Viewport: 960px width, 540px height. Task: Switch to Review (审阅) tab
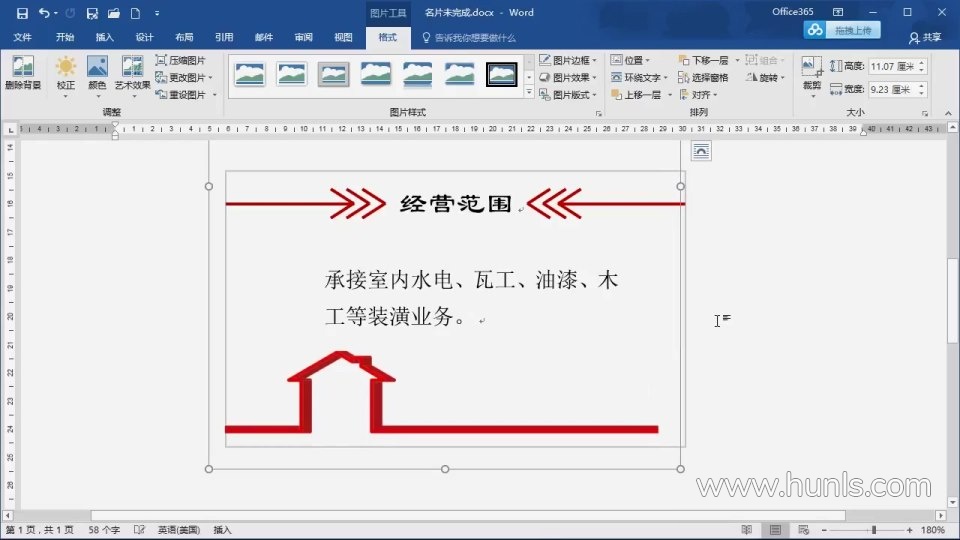click(304, 37)
